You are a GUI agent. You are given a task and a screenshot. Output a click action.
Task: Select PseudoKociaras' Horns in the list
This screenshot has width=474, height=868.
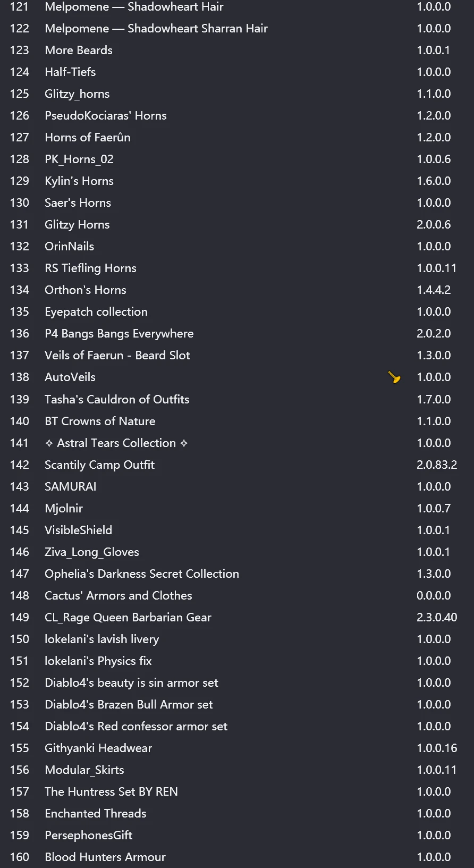pyautogui.click(x=106, y=115)
